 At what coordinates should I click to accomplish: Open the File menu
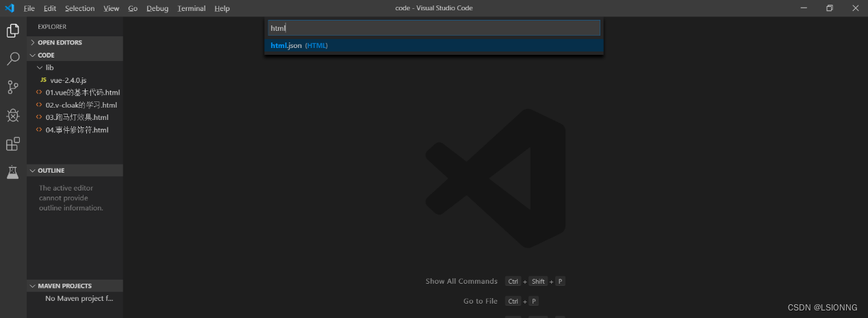29,8
